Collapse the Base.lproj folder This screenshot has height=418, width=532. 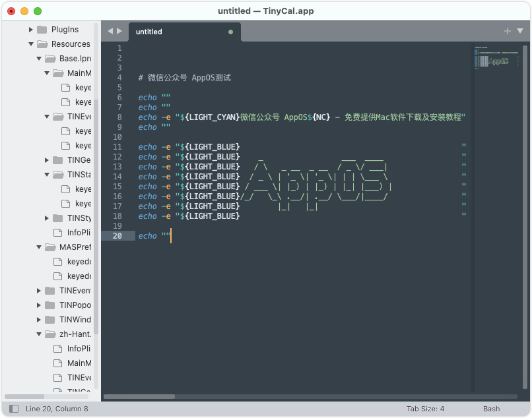[x=39, y=59]
